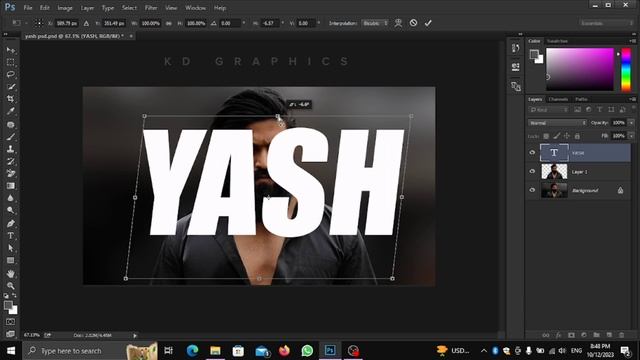Select the Rectangular Marquee tool
640x360 pixels.
(x=11, y=62)
